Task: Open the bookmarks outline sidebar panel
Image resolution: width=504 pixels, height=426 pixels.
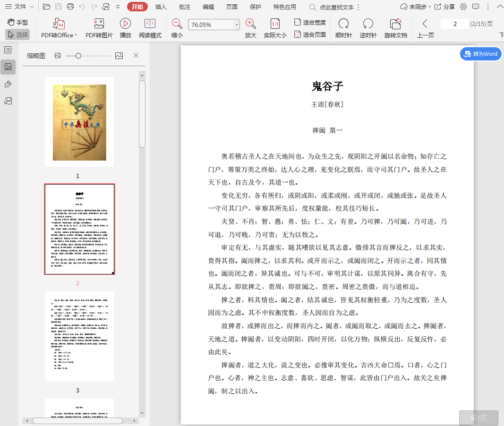Action: 8,50
